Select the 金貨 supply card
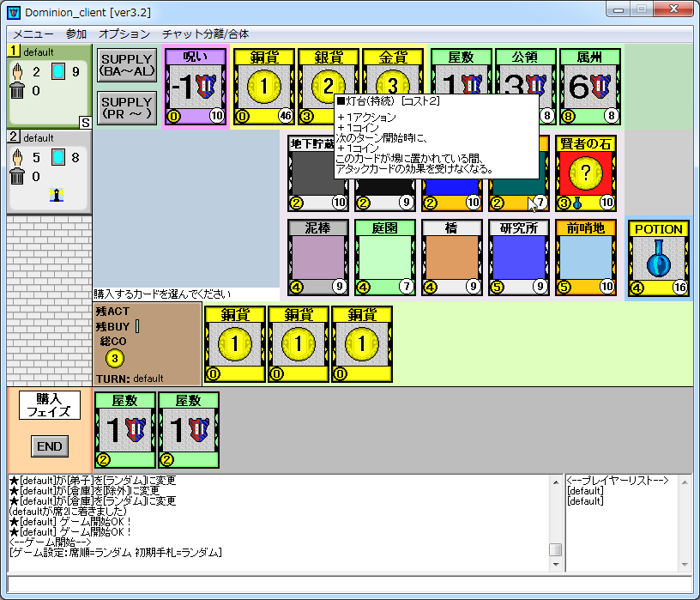 click(x=393, y=71)
